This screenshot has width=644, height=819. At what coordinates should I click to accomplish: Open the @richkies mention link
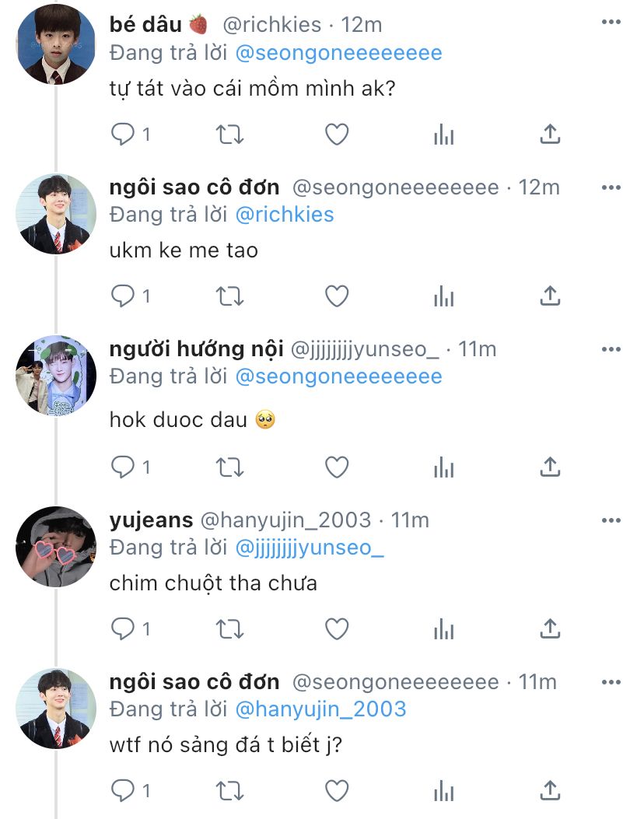point(285,215)
